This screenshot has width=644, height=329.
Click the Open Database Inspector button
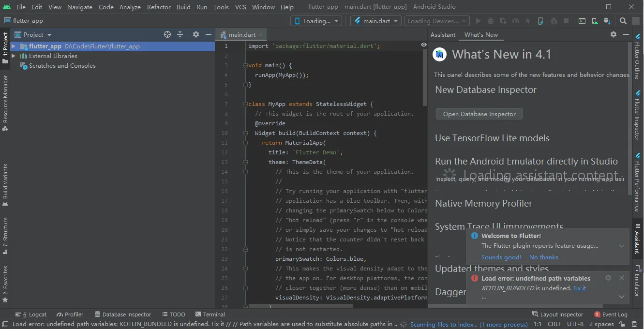pos(479,114)
